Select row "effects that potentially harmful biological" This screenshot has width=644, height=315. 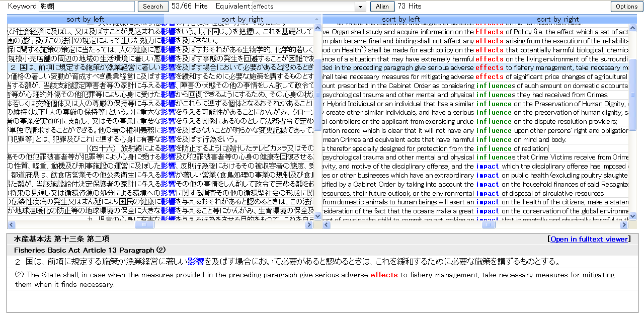point(475,50)
